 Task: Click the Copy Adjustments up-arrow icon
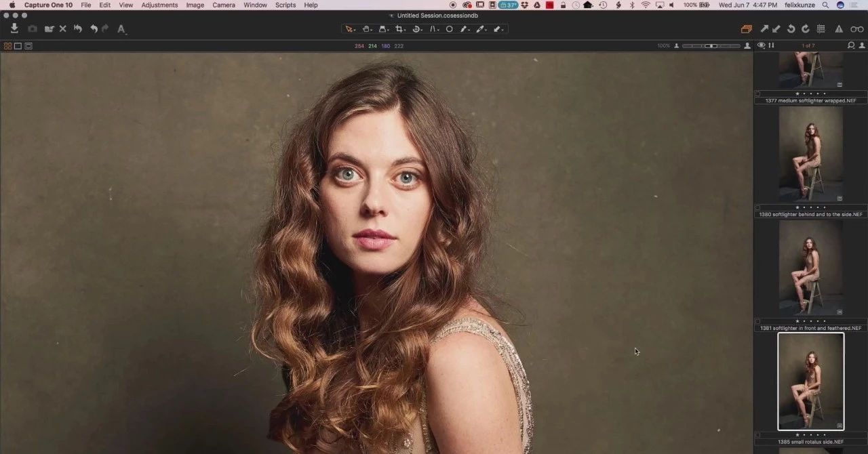pos(764,29)
